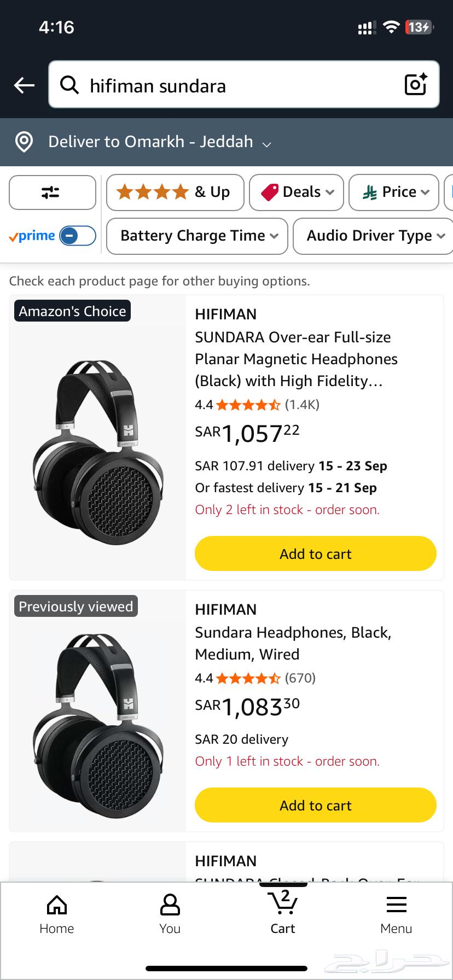Tap the search magnifier icon
Screen dimensions: 453x980
(70, 85)
